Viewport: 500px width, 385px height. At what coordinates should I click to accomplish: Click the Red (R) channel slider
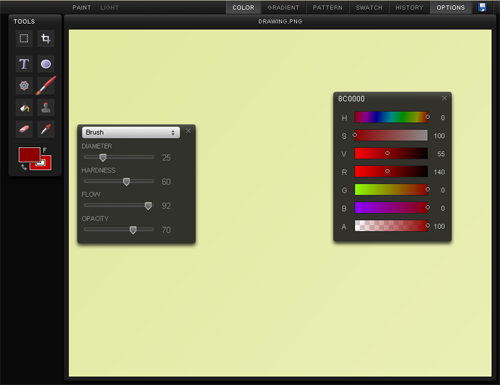click(391, 171)
